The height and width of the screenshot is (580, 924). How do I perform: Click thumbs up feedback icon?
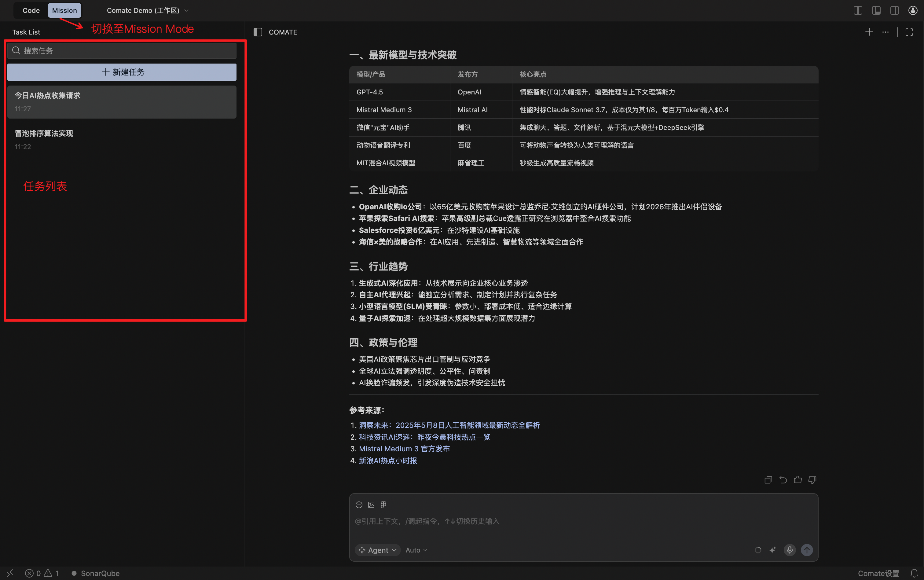tap(798, 479)
